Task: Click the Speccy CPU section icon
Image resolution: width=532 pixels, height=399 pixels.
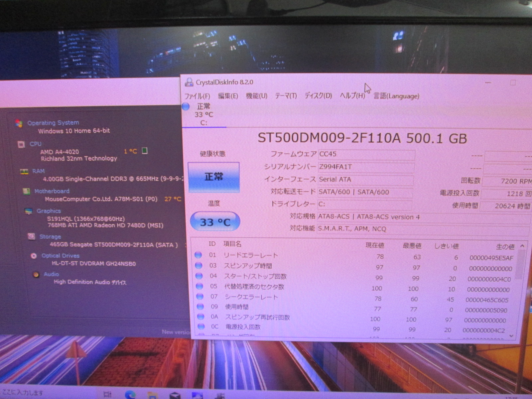Action: 21,144
